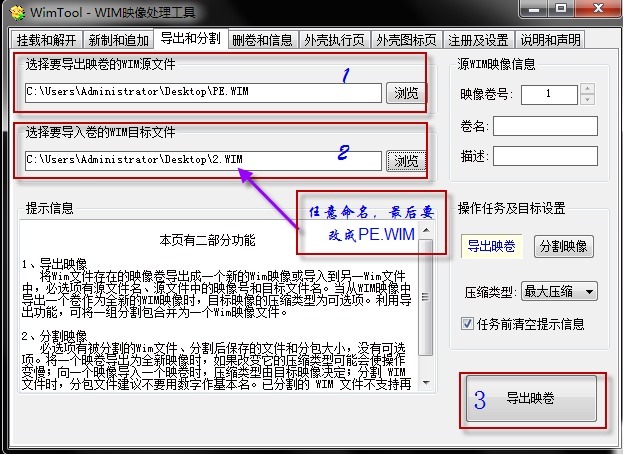Click the 卷名 input field
Screen dimensions: 623x454
(545, 126)
